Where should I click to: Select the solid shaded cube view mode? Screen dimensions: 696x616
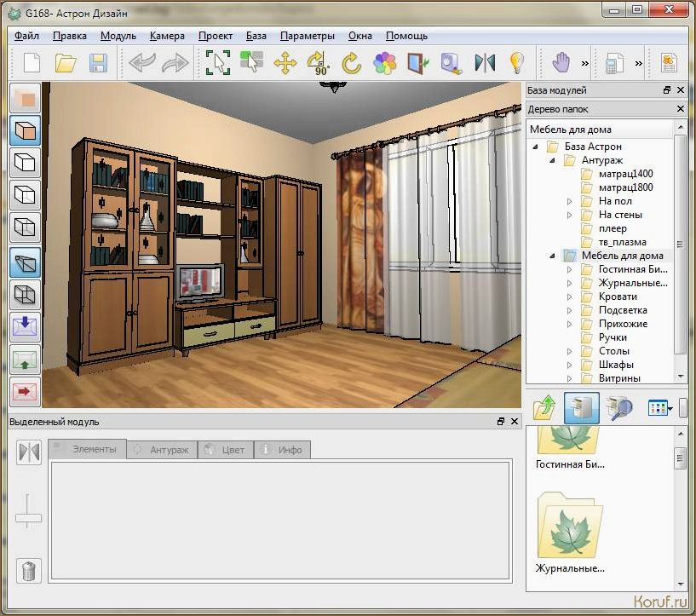click(x=26, y=130)
